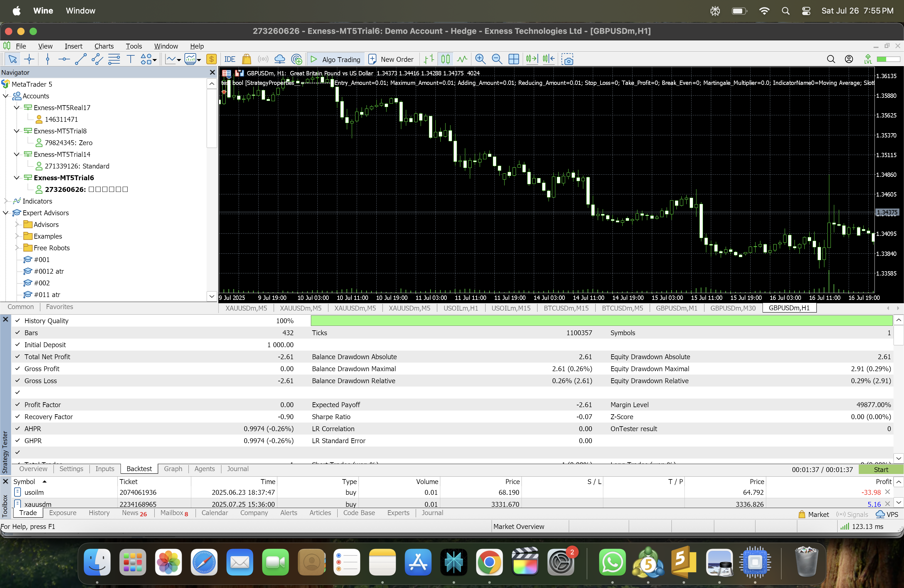Image resolution: width=904 pixels, height=588 pixels.
Task: Toggle the GHPR row checkmark
Action: click(18, 441)
